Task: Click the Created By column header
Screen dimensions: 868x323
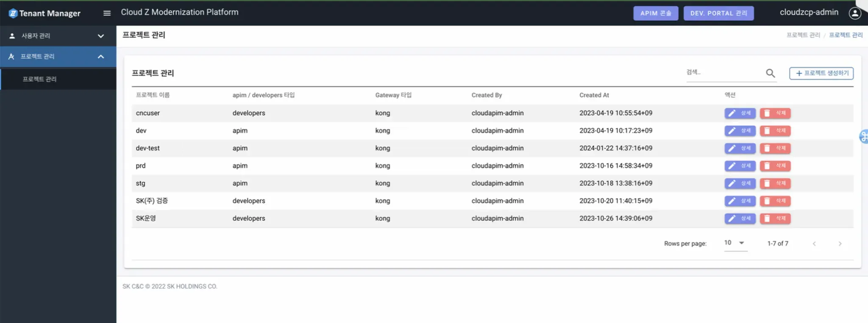Action: [487, 95]
